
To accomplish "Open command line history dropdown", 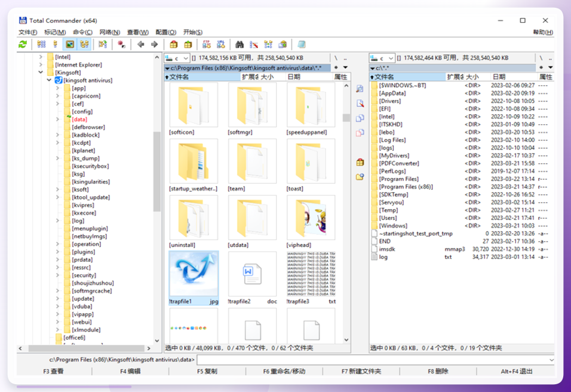I will coord(551,360).
